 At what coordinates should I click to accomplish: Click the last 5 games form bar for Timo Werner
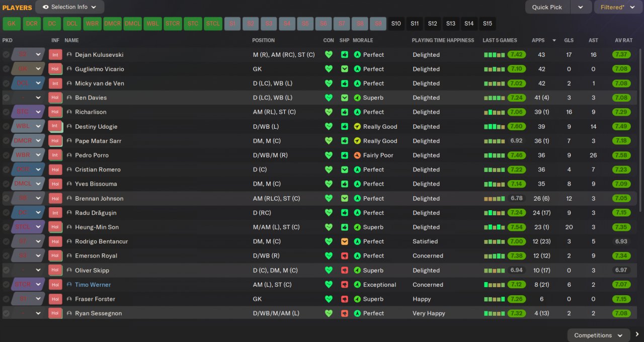[x=494, y=285]
